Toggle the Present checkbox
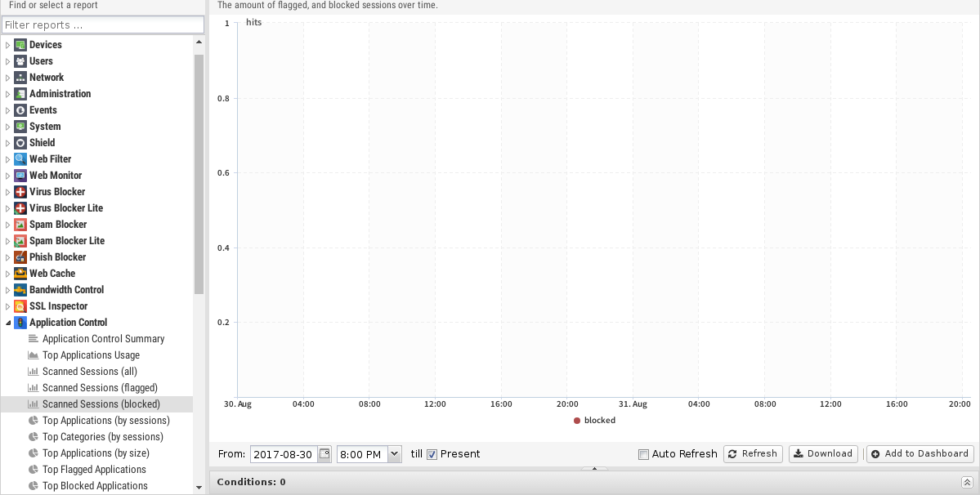 tap(432, 454)
